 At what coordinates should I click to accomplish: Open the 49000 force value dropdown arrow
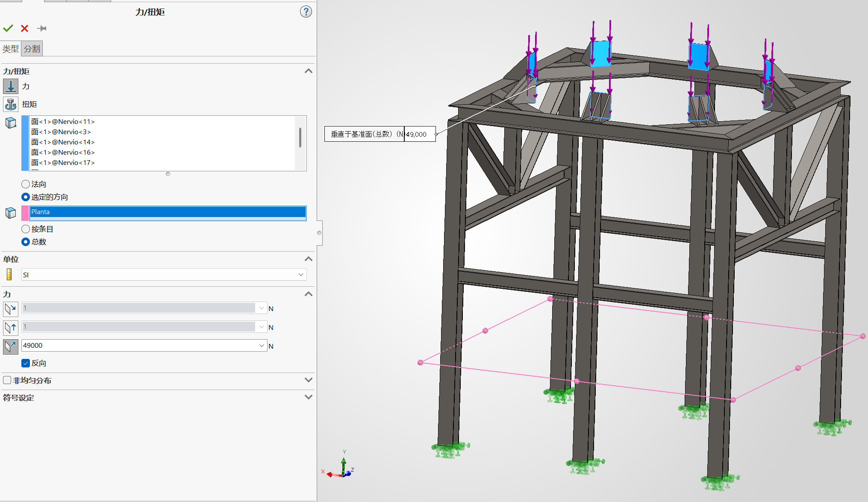pyautogui.click(x=262, y=346)
